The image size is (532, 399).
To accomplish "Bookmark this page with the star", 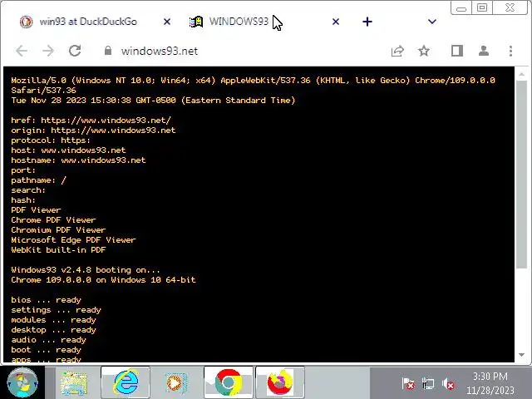I will (x=424, y=51).
